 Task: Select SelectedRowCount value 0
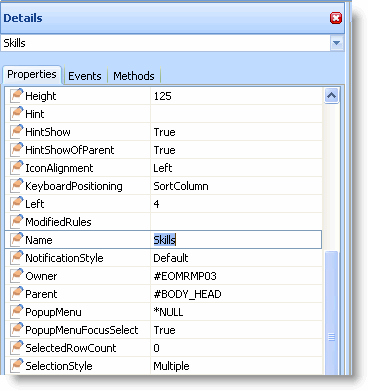(x=156, y=348)
